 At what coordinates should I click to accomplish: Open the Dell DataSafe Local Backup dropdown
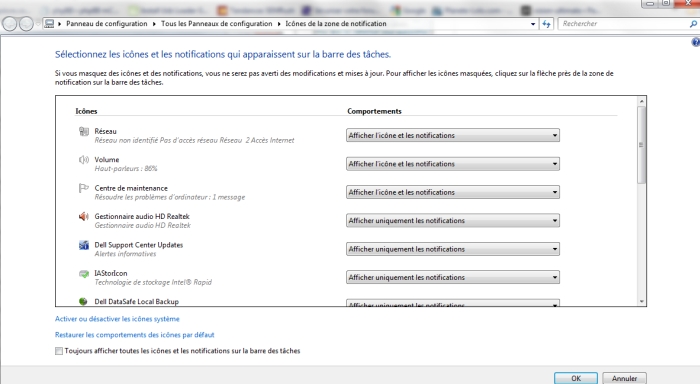(453, 303)
